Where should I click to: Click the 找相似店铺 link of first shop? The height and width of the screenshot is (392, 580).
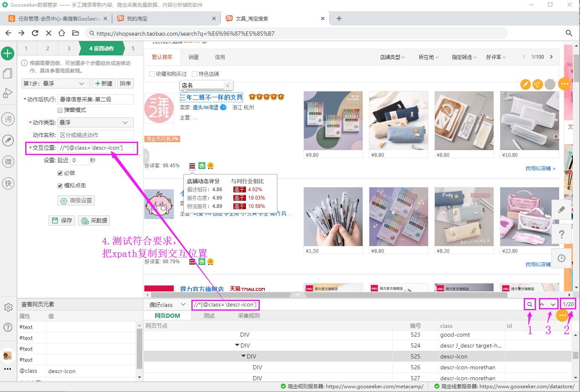pyautogui.click(x=541, y=168)
